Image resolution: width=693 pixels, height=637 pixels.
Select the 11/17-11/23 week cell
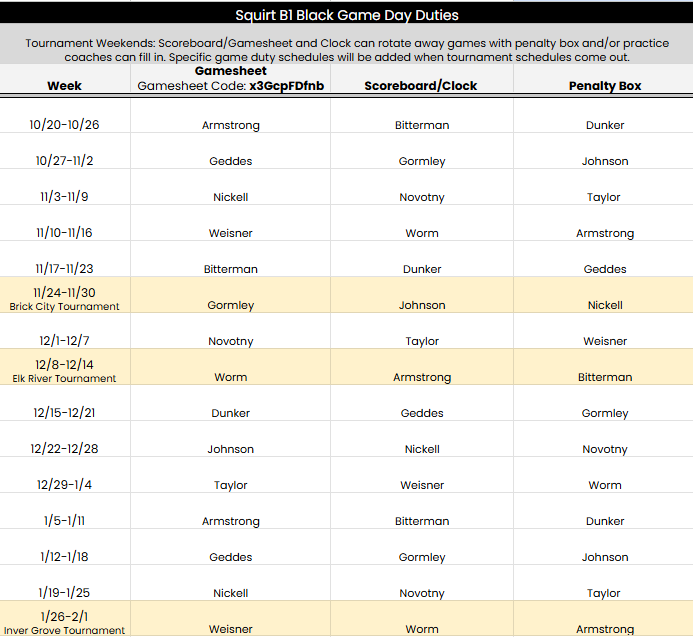[x=65, y=269]
